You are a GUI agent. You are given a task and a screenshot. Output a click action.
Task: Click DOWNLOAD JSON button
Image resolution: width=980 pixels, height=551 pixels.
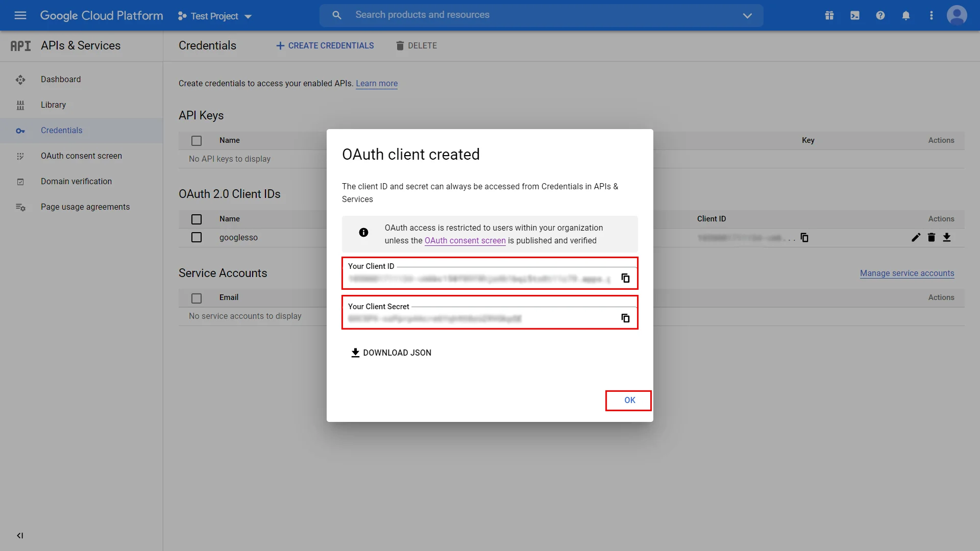[391, 353]
